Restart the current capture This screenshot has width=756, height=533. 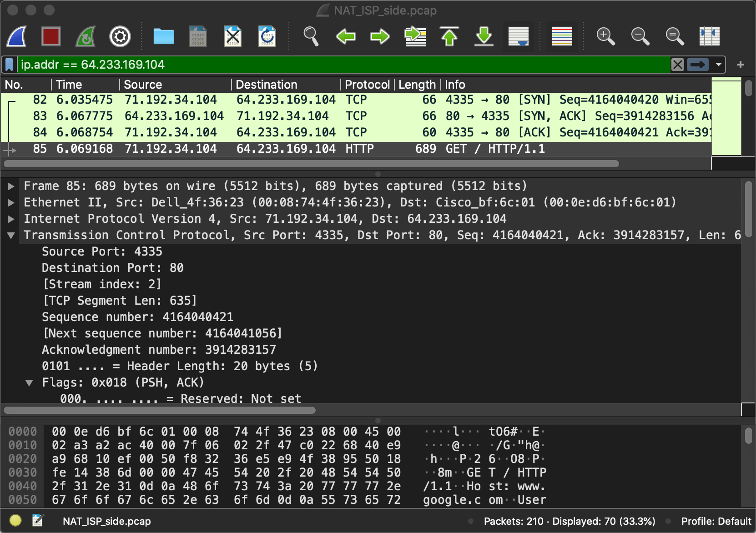pos(86,36)
